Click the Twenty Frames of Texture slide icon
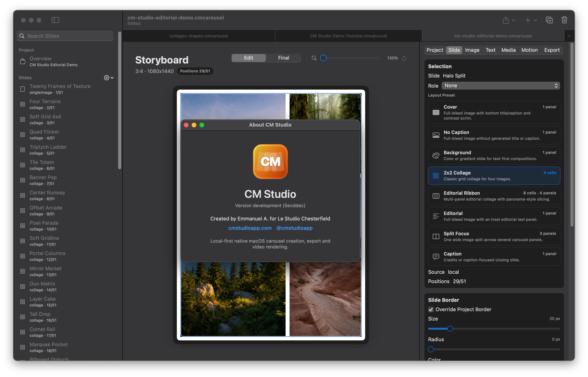 point(23,89)
